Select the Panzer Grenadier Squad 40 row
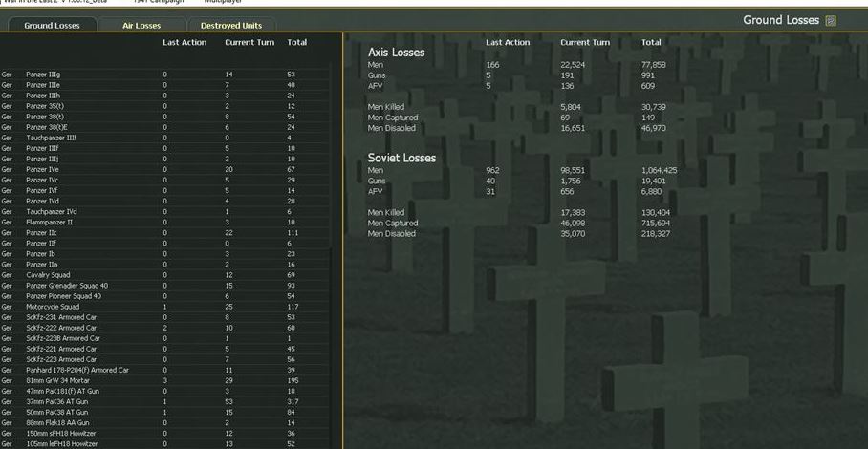This screenshot has height=449, width=868. [x=165, y=286]
